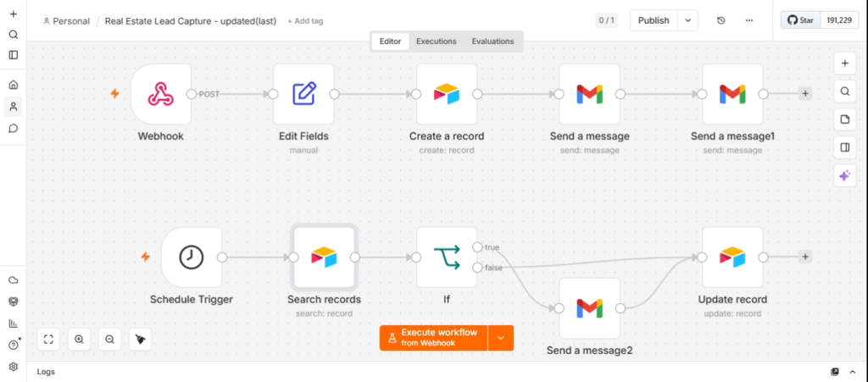Open the Send a message Gmail node
Viewport: 868px width, 382px height.
(x=590, y=94)
